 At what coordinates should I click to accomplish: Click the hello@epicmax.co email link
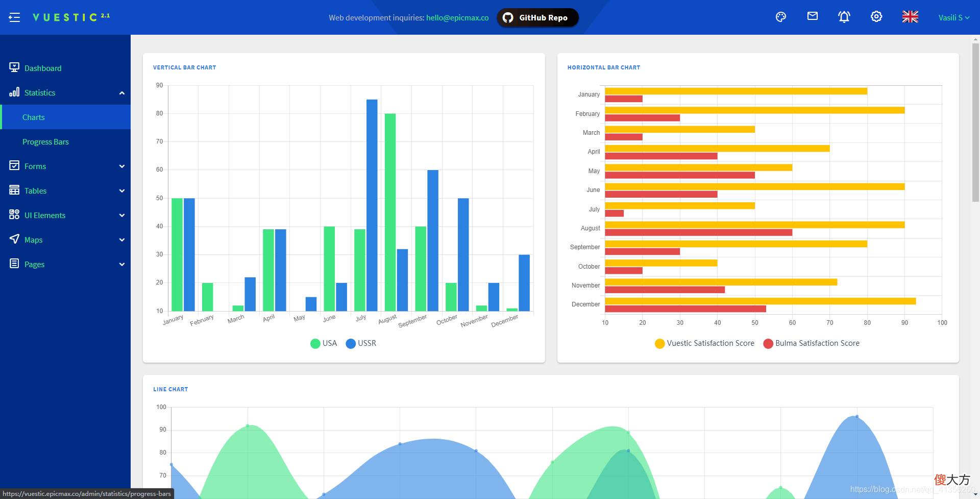tap(457, 17)
